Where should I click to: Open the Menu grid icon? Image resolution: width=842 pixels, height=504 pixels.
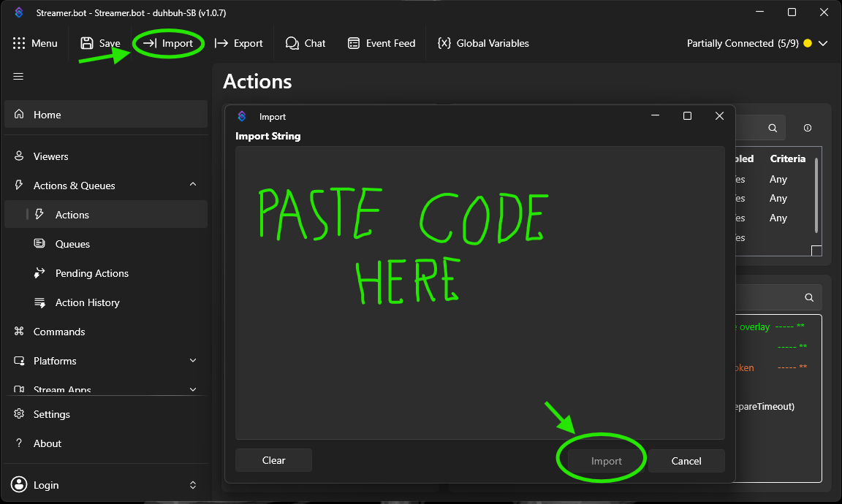[19, 44]
